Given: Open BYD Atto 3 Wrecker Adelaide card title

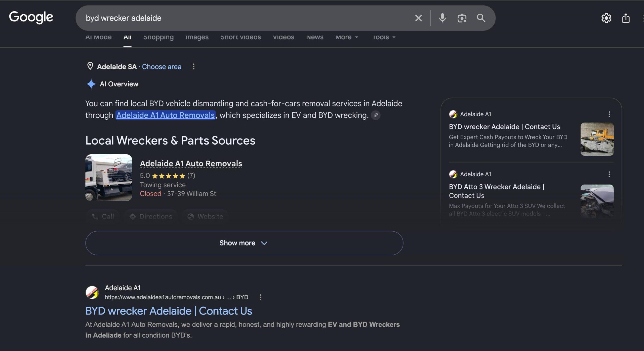Looking at the screenshot, I should (497, 191).
